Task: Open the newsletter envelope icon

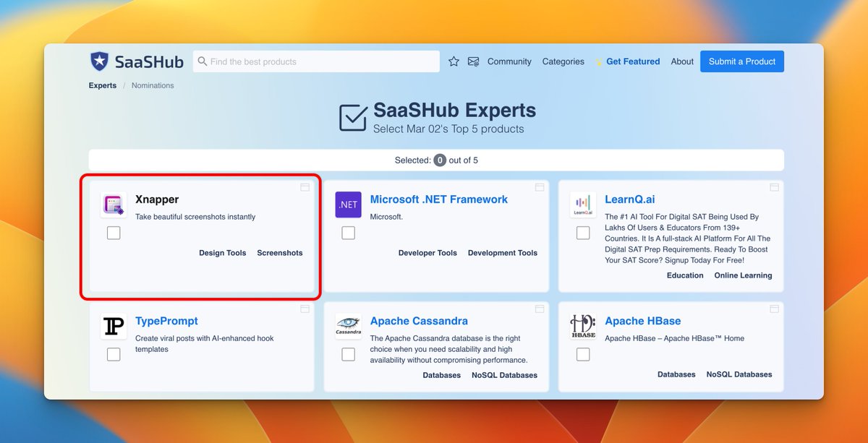Action: pos(474,61)
